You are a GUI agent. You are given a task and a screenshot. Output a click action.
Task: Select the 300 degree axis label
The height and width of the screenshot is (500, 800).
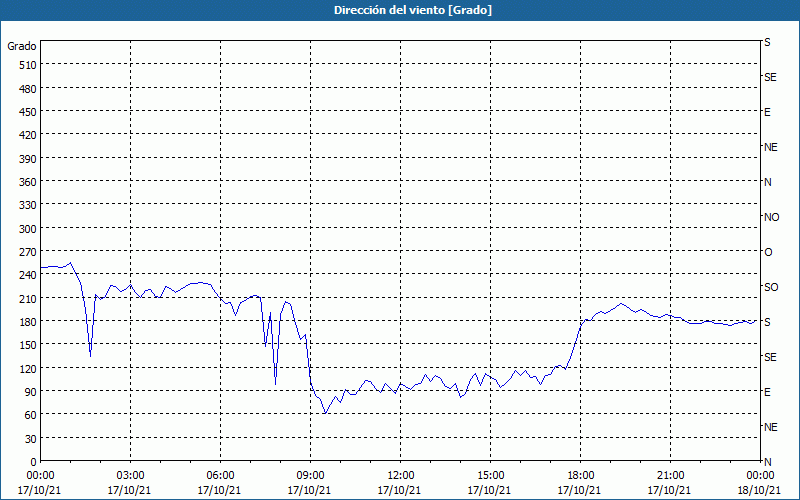tap(28, 229)
